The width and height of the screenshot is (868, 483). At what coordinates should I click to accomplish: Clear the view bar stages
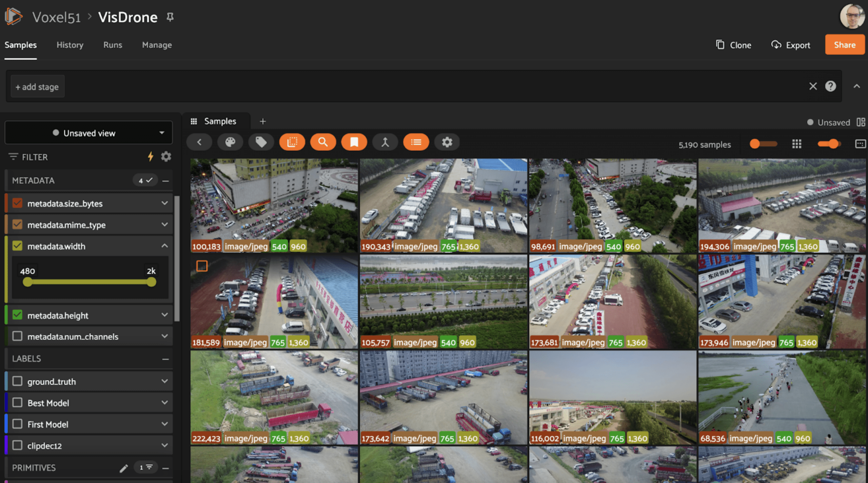[813, 86]
